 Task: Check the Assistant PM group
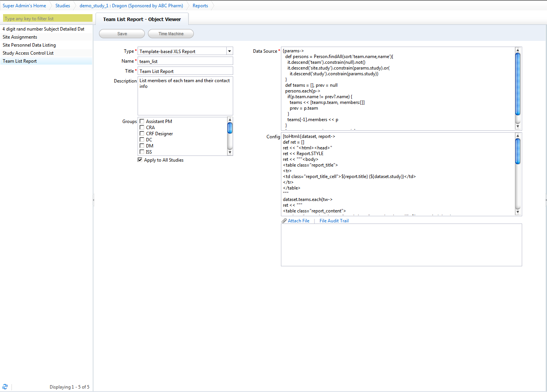pyautogui.click(x=142, y=121)
